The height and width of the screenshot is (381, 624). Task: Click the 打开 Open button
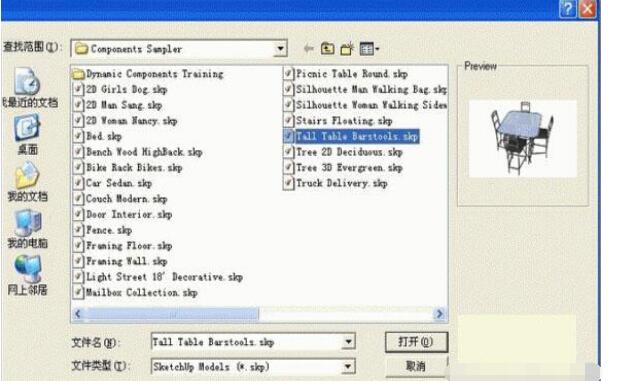click(x=416, y=342)
